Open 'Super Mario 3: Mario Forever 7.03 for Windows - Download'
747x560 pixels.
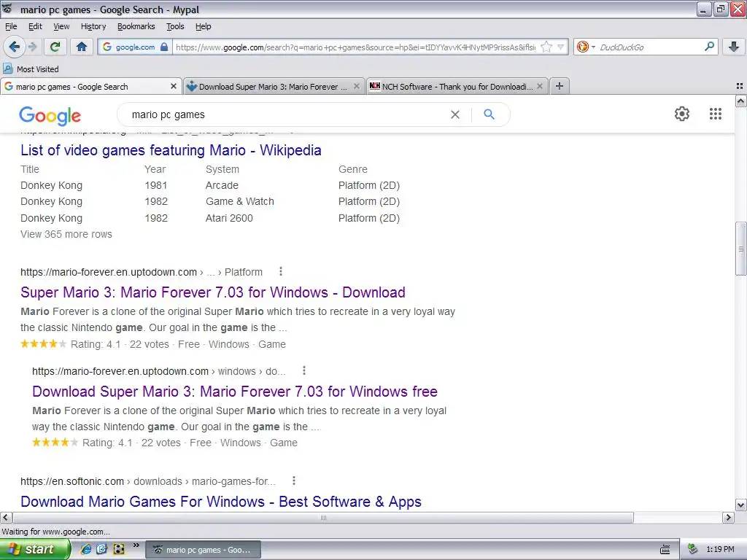pyautogui.click(x=213, y=292)
